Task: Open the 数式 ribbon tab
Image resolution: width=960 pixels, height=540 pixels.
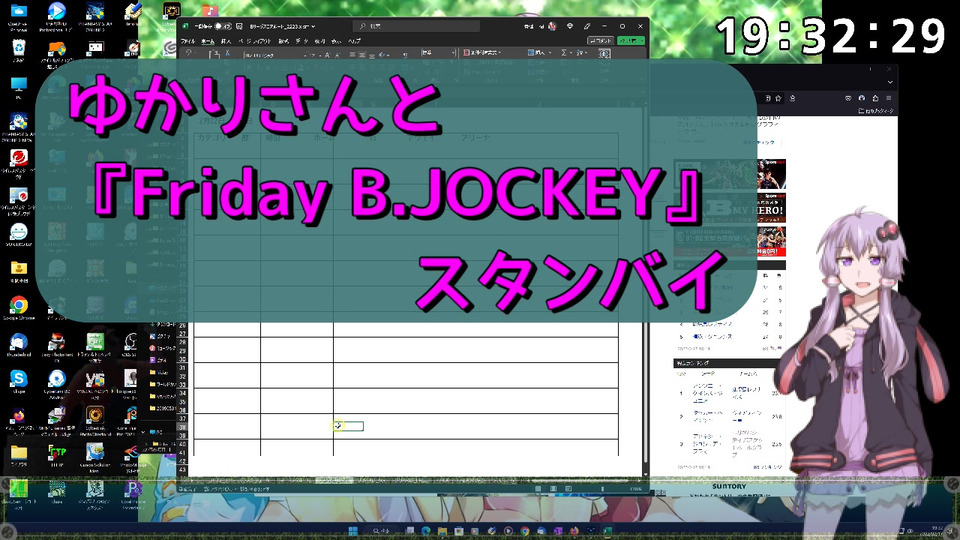Action: 283,41
